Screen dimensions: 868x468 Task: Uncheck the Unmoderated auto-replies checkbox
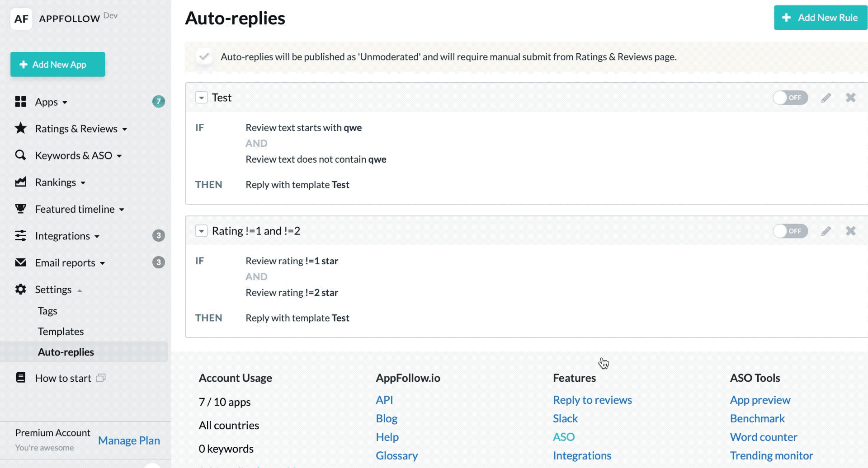pyautogui.click(x=204, y=57)
